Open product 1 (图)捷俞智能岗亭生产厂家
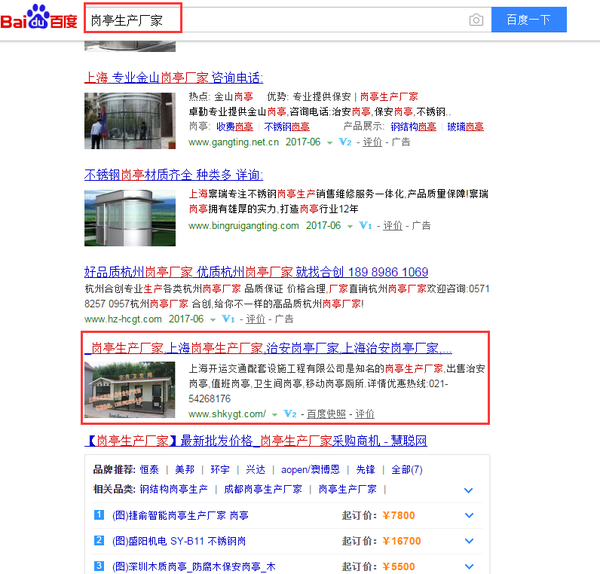Screen dimensions: 600x574 click(x=180, y=515)
